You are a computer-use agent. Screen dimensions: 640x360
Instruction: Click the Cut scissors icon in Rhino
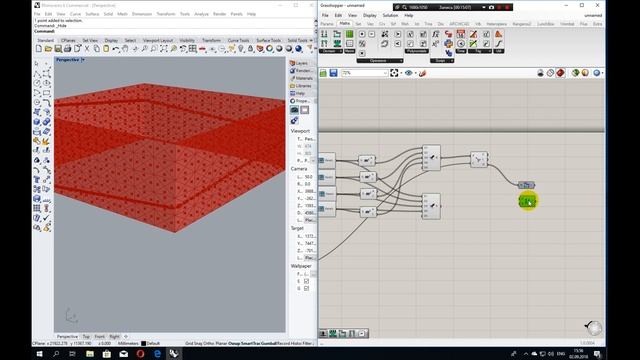[x=87, y=49]
